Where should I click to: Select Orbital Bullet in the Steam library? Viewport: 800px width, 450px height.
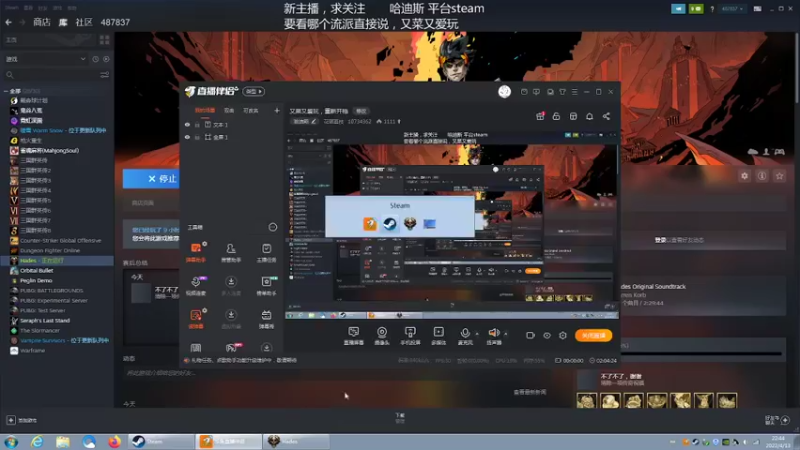pos(56,270)
